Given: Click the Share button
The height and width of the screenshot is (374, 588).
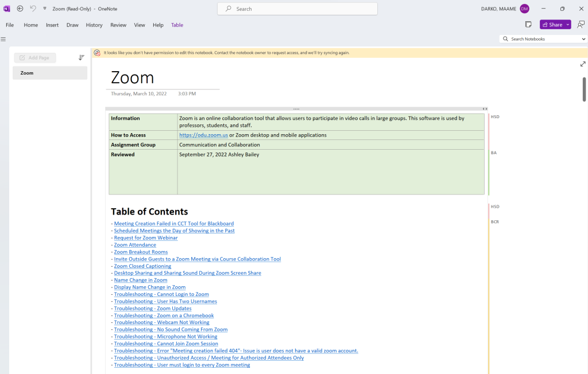Looking at the screenshot, I should coord(552,25).
